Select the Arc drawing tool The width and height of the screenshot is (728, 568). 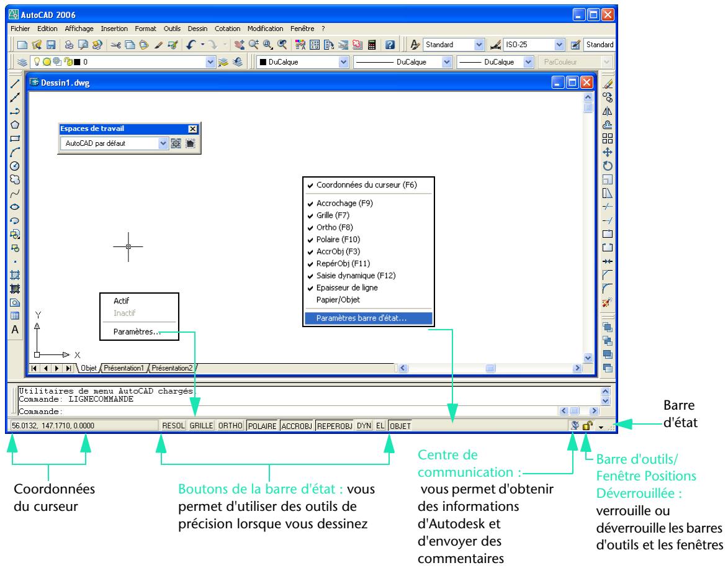pos(15,152)
